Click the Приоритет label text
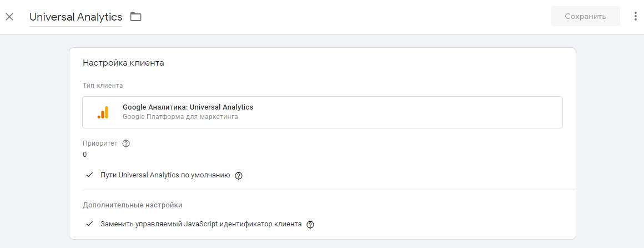Viewport: 644px width, 248px height. [100, 143]
